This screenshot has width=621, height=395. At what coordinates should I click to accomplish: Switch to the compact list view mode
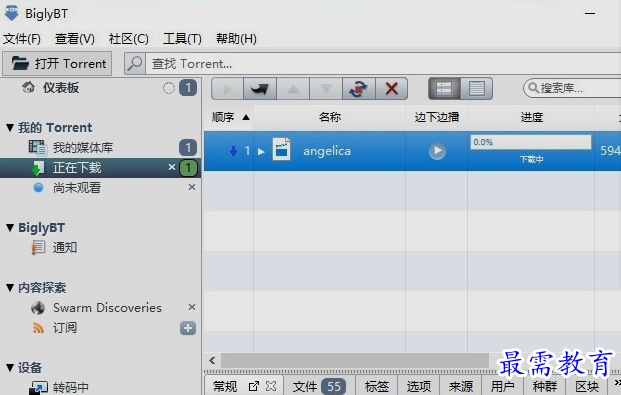[477, 88]
